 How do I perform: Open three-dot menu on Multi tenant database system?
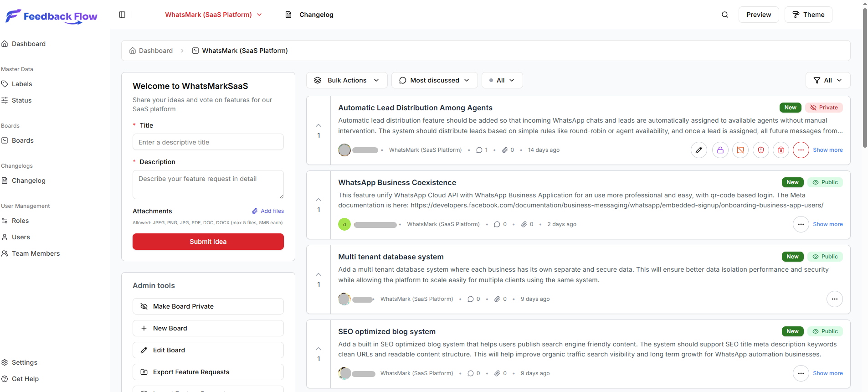834,299
